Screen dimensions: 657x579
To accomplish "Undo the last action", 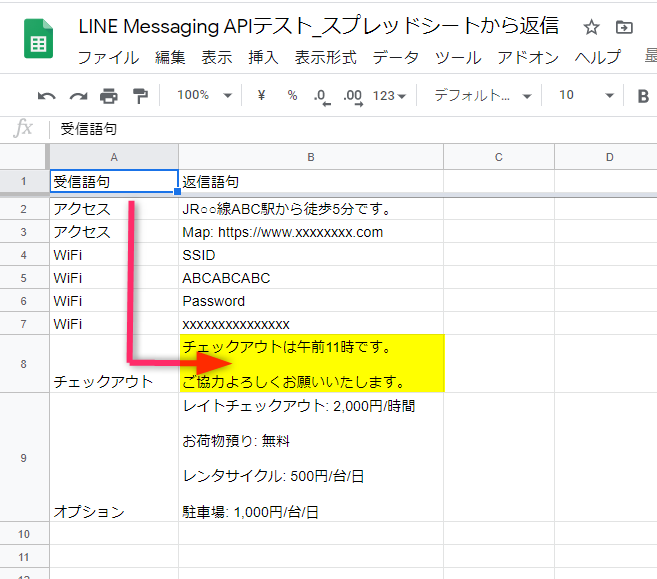I will coord(47,96).
